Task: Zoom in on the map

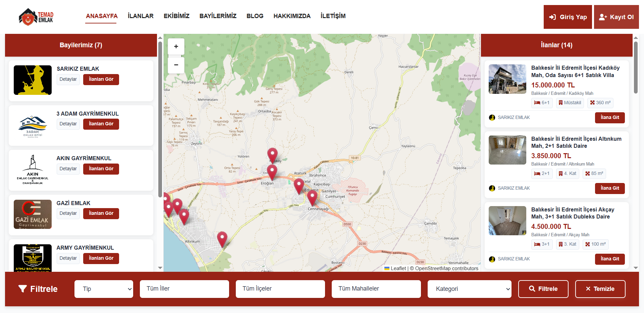Action: point(176,47)
